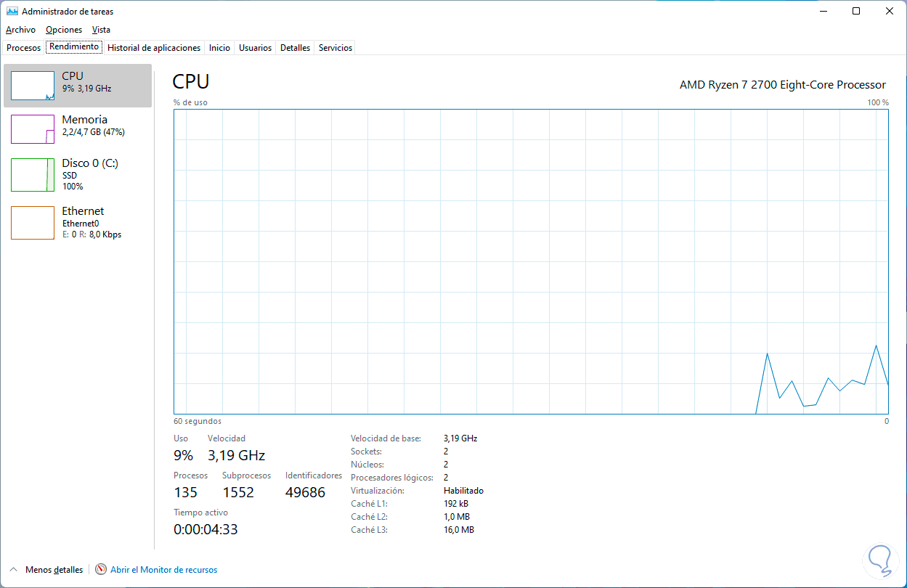
Task: Open the Opciones menu
Action: 64,30
